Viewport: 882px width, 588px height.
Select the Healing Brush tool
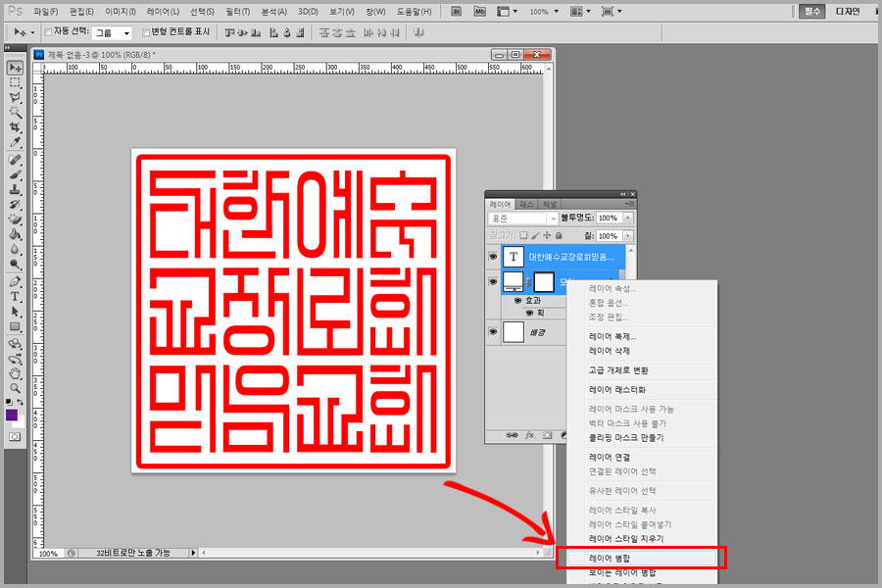(15, 160)
